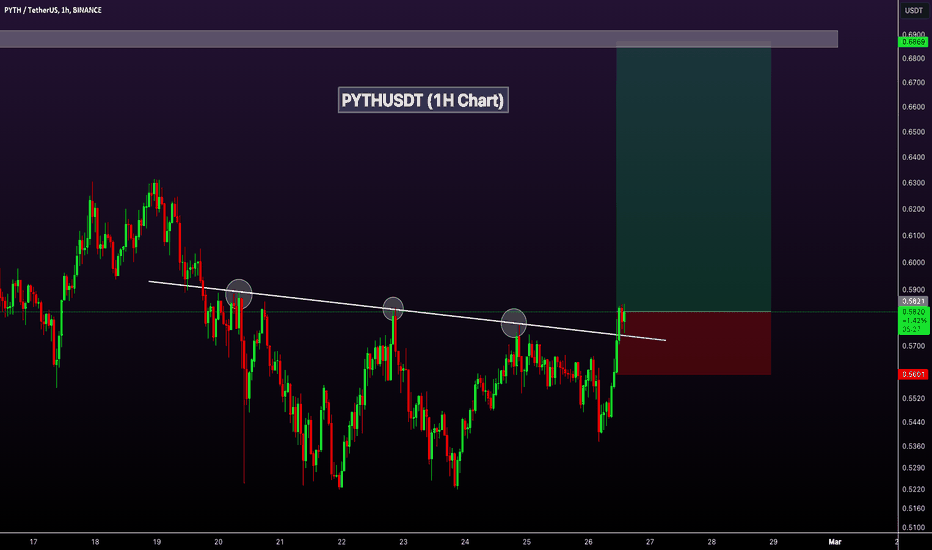Click the 0.5160 price axis label

pos(914,508)
